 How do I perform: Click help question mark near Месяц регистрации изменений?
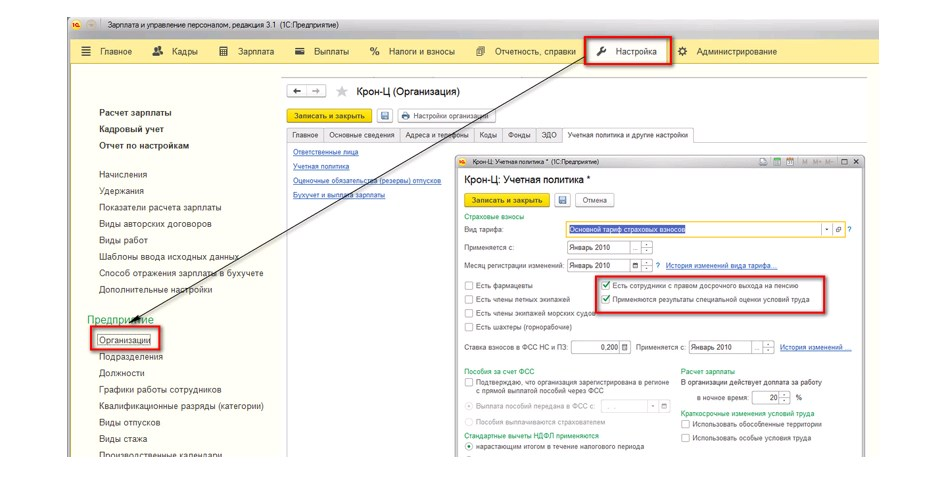[658, 266]
